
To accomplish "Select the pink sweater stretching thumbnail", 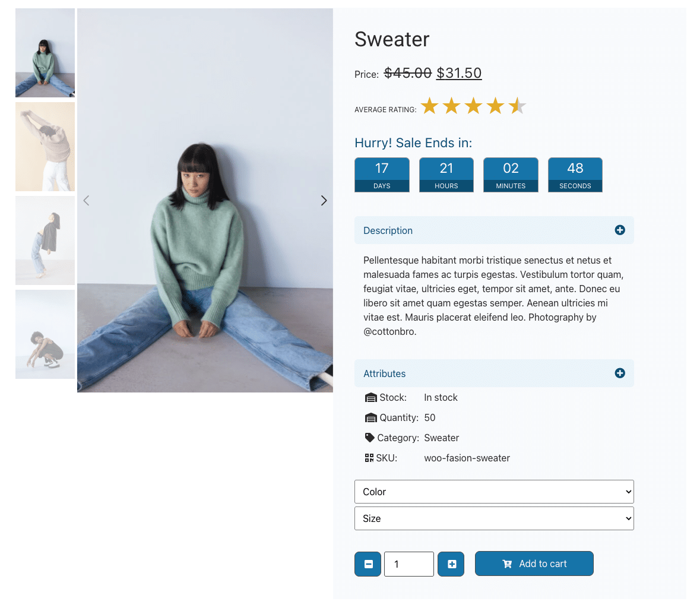I will (45, 147).
